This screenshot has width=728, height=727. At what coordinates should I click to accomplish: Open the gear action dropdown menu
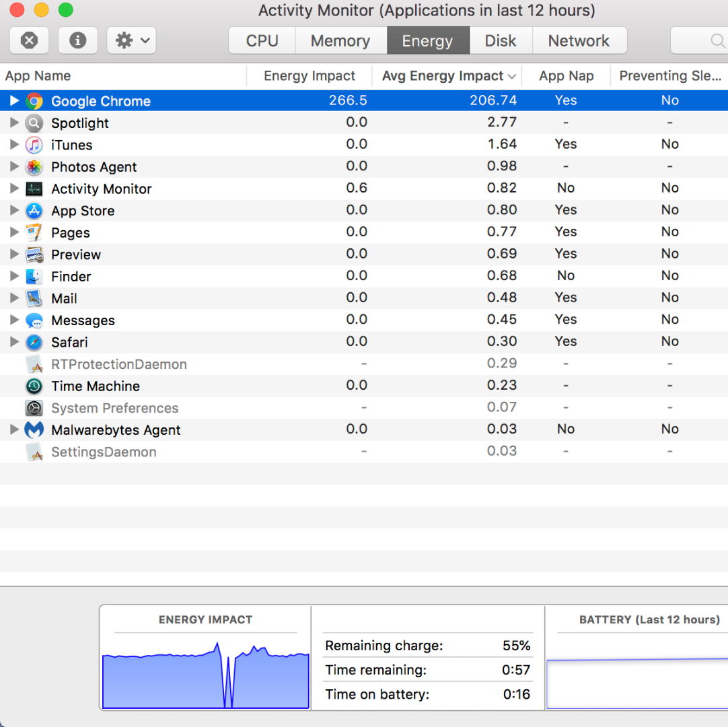tap(131, 40)
